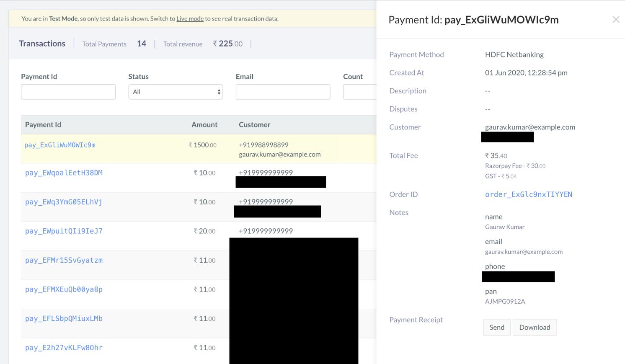This screenshot has height=364, width=625.
Task: Click the Email filter field
Action: click(x=283, y=91)
